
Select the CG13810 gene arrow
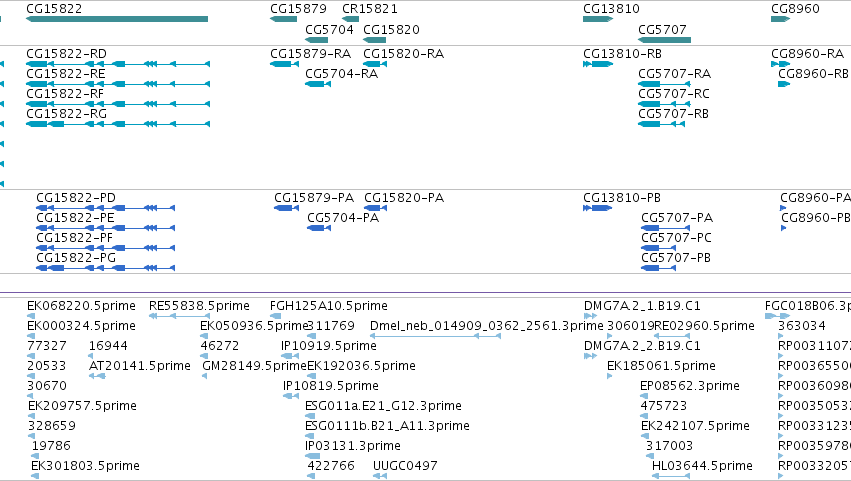point(598,19)
